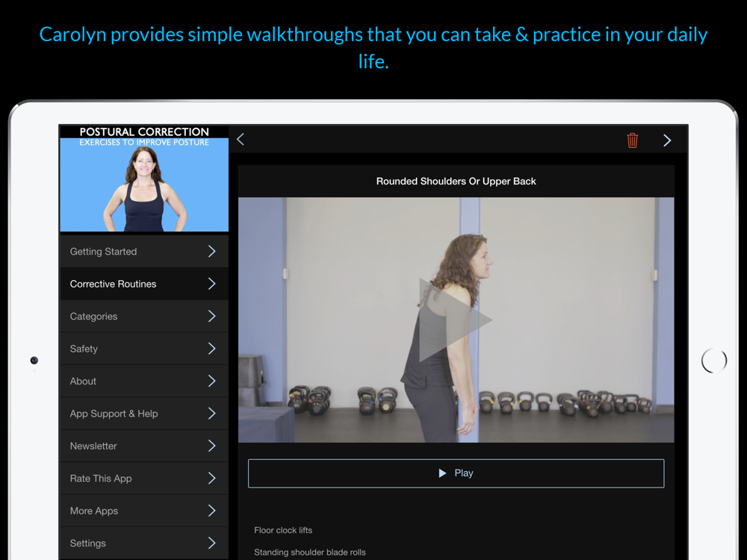Select the Floor clock lifts exercise

coord(283,530)
